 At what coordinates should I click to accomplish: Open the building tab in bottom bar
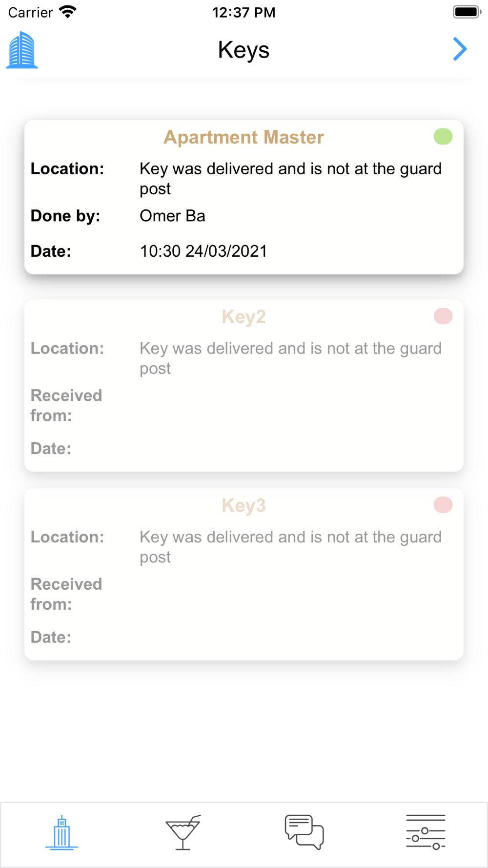tap(61, 832)
